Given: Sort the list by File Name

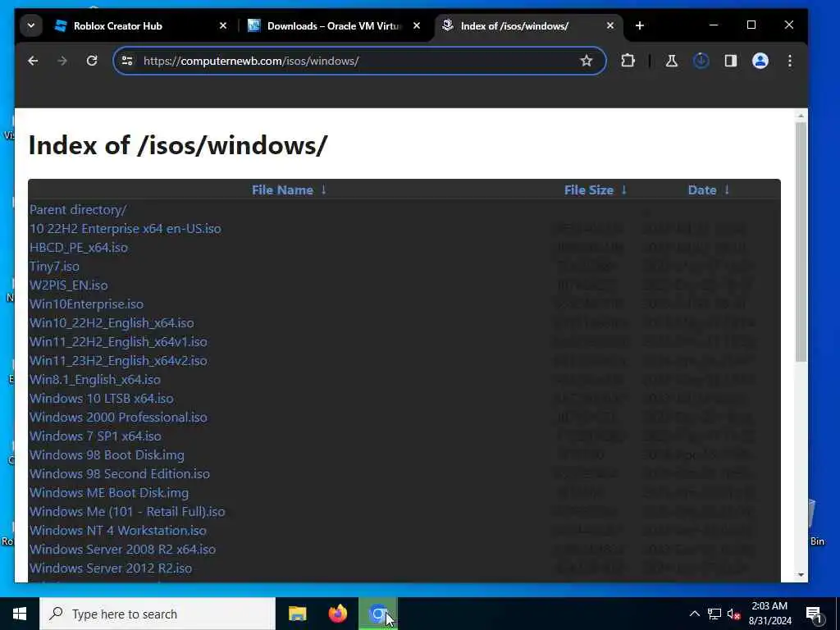Looking at the screenshot, I should [x=282, y=190].
